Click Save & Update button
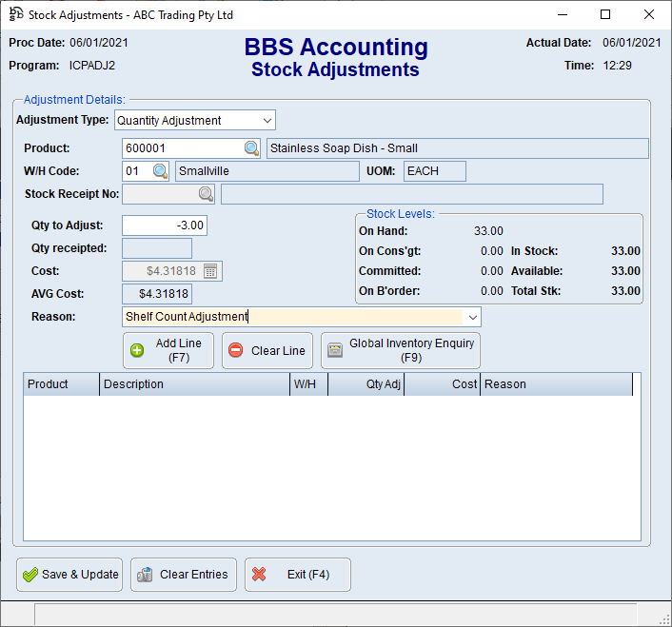Screen dimensions: 672x627 [69, 575]
